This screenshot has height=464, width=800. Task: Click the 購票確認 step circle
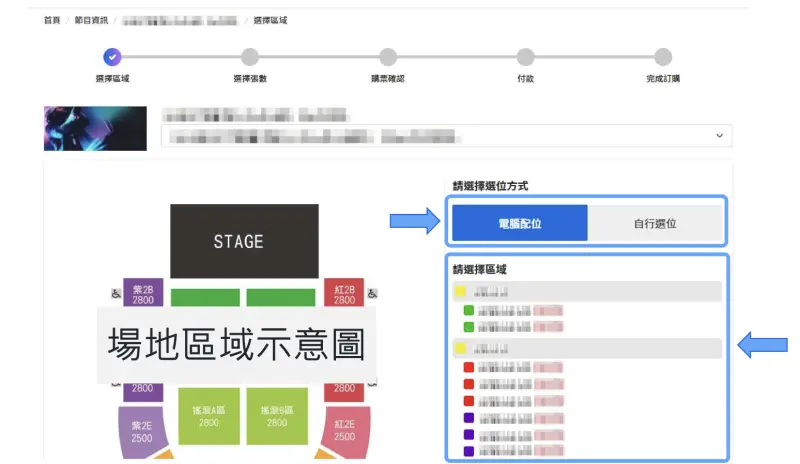[388, 57]
